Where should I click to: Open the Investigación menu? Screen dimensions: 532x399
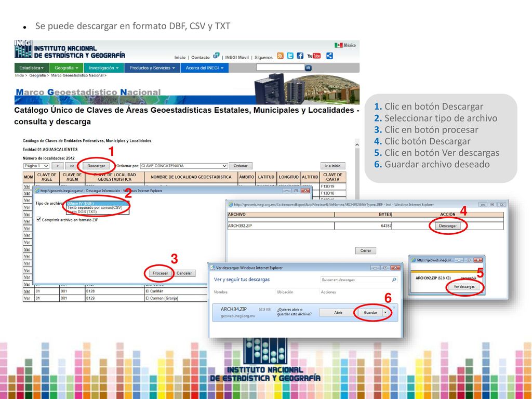click(x=104, y=68)
